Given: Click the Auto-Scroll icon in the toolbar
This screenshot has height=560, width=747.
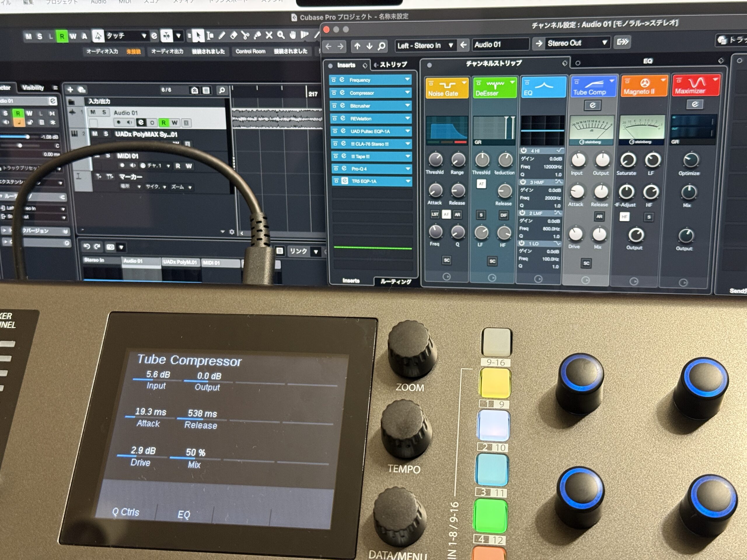Looking at the screenshot, I should pyautogui.click(x=166, y=36).
